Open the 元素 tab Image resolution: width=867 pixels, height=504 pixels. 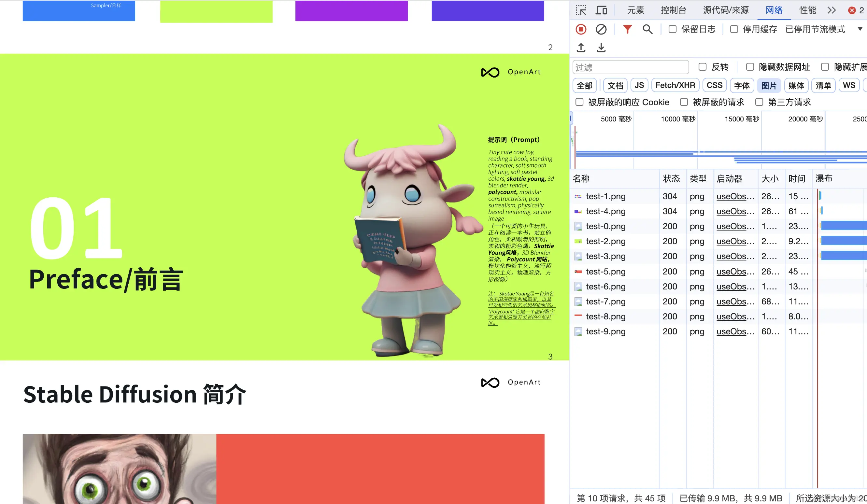tap(635, 10)
